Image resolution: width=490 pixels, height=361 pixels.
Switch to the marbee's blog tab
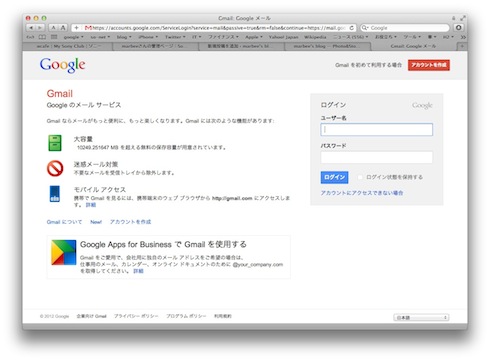tap(328, 46)
